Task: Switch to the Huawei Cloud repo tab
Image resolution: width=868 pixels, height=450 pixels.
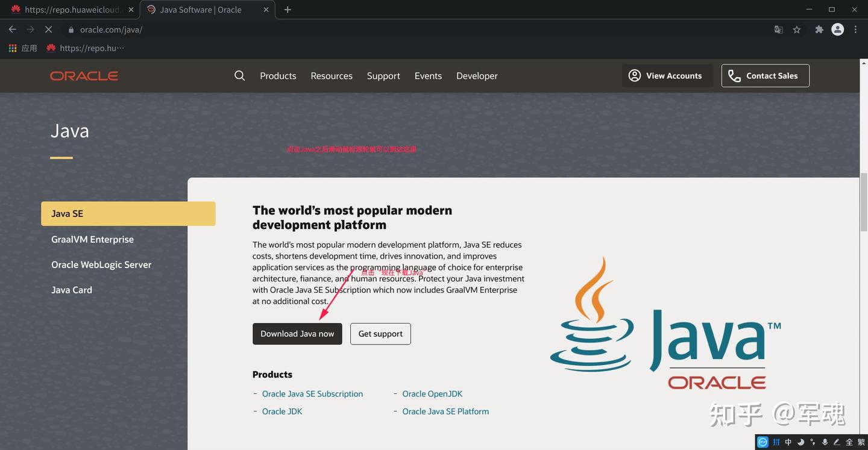Action: click(x=71, y=10)
